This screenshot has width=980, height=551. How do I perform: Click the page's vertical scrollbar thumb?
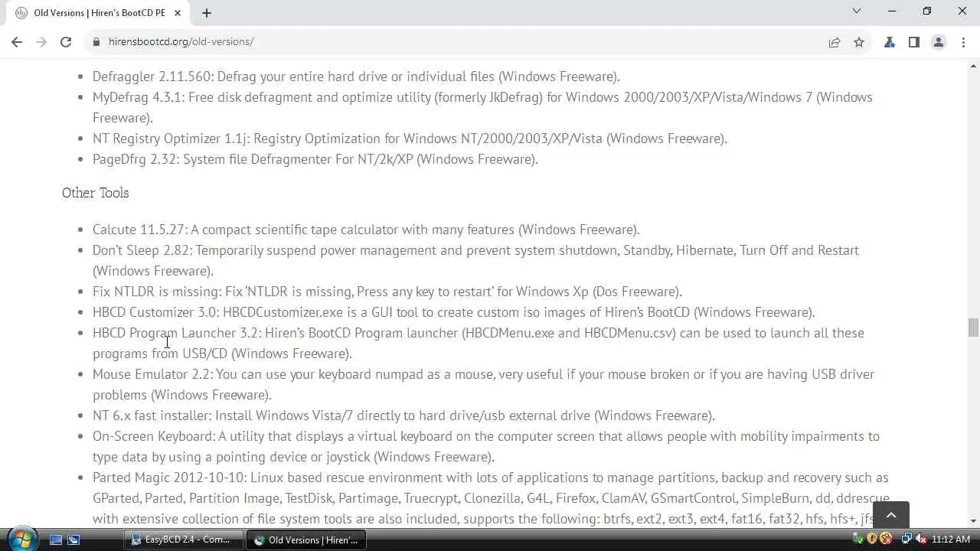point(973,328)
